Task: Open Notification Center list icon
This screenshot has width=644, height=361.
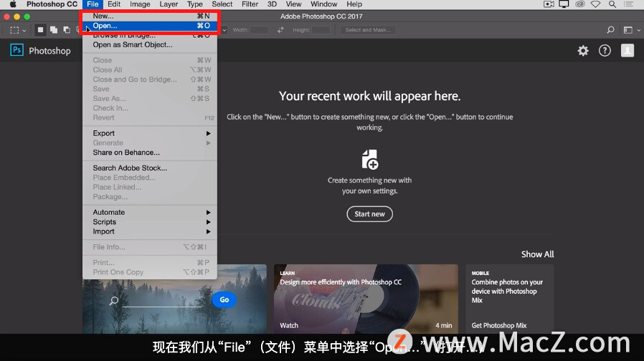Action: pos(628,4)
